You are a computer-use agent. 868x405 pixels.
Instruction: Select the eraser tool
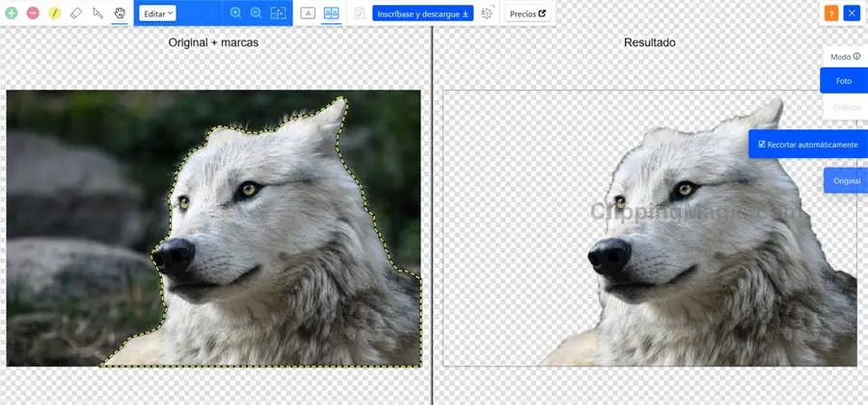76,13
